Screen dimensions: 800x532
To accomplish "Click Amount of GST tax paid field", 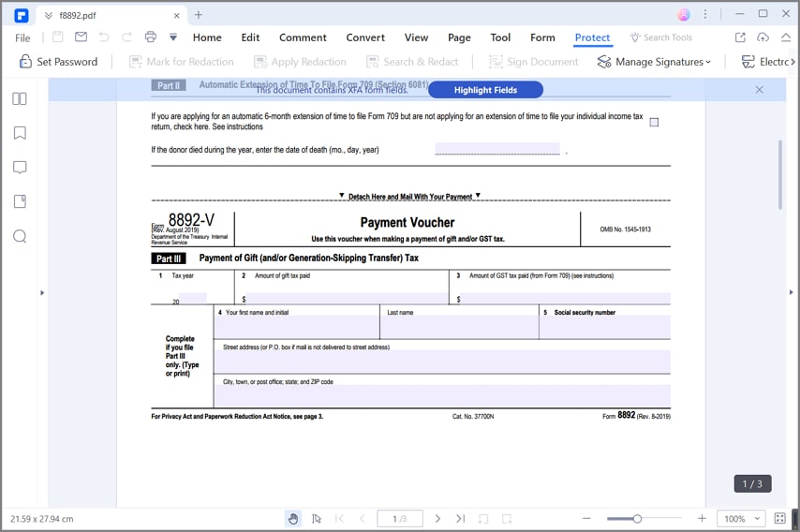I will pos(566,299).
